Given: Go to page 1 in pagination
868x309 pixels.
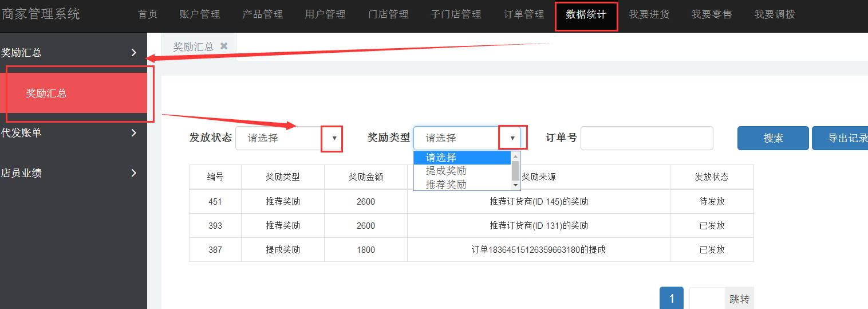Looking at the screenshot, I should (672, 299).
